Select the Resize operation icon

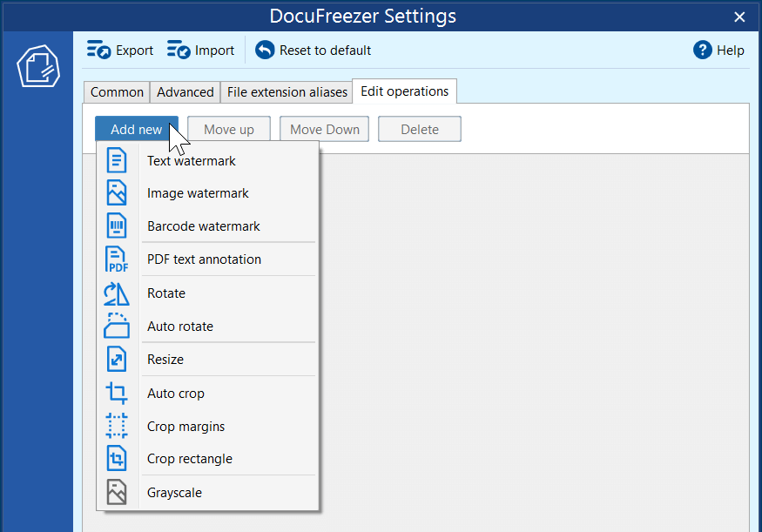click(x=117, y=359)
